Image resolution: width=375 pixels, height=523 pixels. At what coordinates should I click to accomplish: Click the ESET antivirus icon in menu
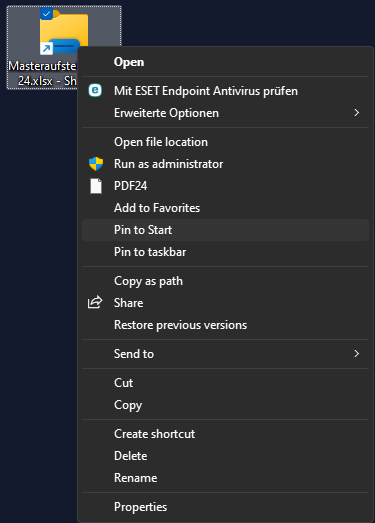[95, 91]
